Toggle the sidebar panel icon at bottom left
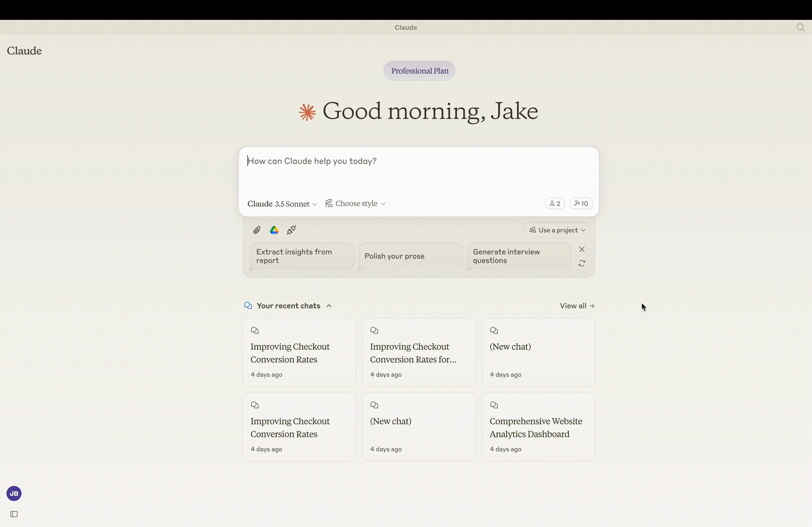The height and width of the screenshot is (527, 812). [x=14, y=514]
